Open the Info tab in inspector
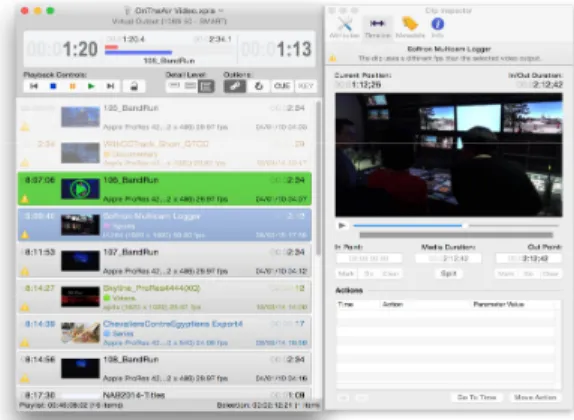574x420 pixels. tap(438, 27)
